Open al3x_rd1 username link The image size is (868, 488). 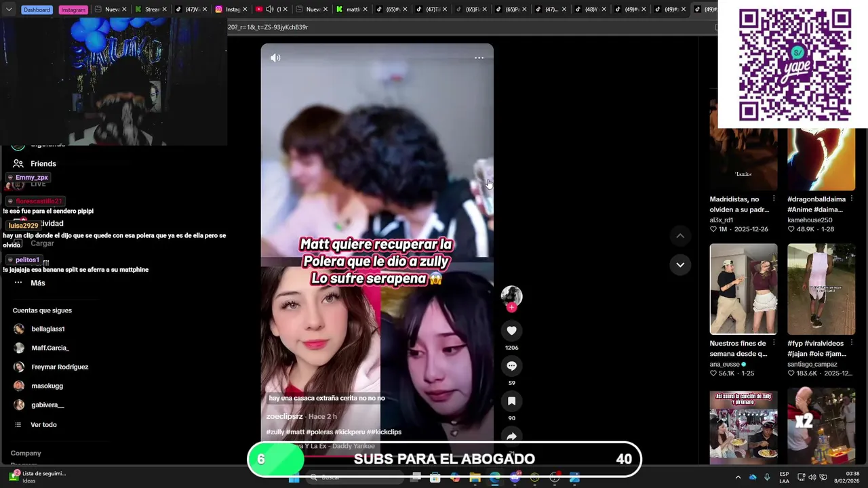pos(722,220)
